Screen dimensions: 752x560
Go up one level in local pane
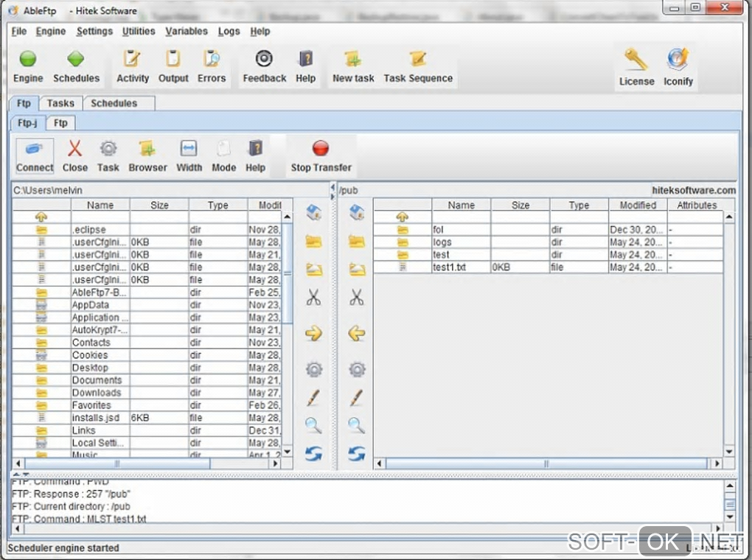pyautogui.click(x=41, y=217)
